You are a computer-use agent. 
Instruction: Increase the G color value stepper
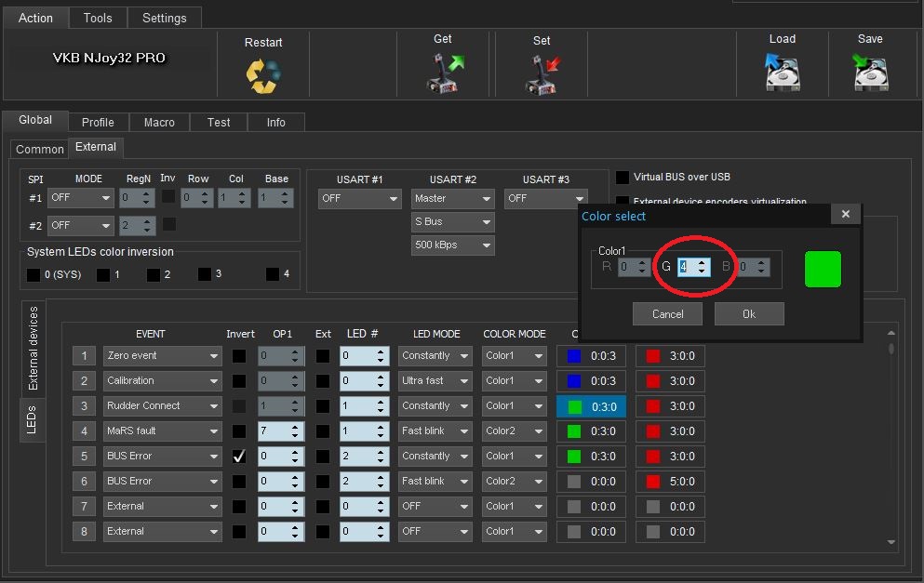click(x=703, y=262)
